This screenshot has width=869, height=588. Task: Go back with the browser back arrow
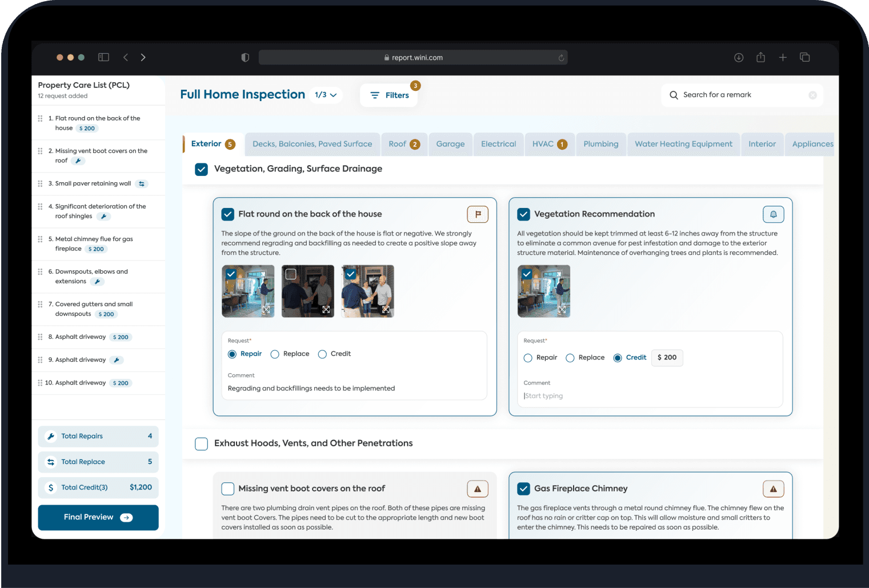(x=126, y=57)
